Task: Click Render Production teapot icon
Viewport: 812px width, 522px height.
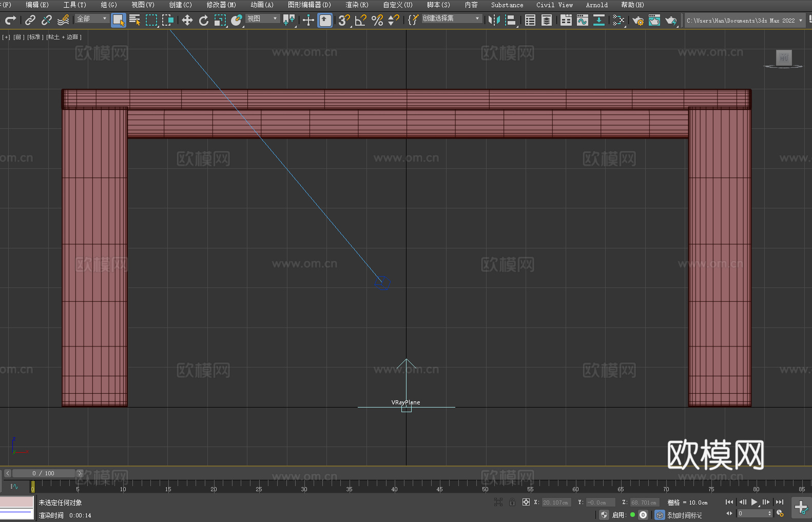Action: [671, 20]
